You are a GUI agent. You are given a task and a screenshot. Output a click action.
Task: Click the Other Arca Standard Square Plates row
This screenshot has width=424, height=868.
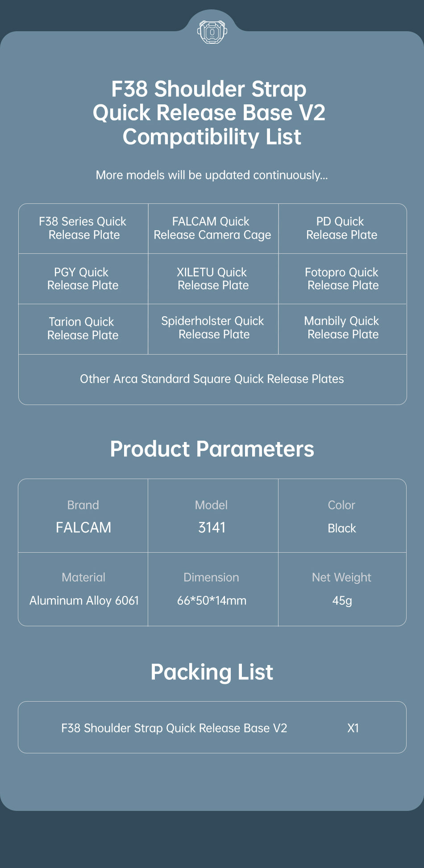[212, 379]
